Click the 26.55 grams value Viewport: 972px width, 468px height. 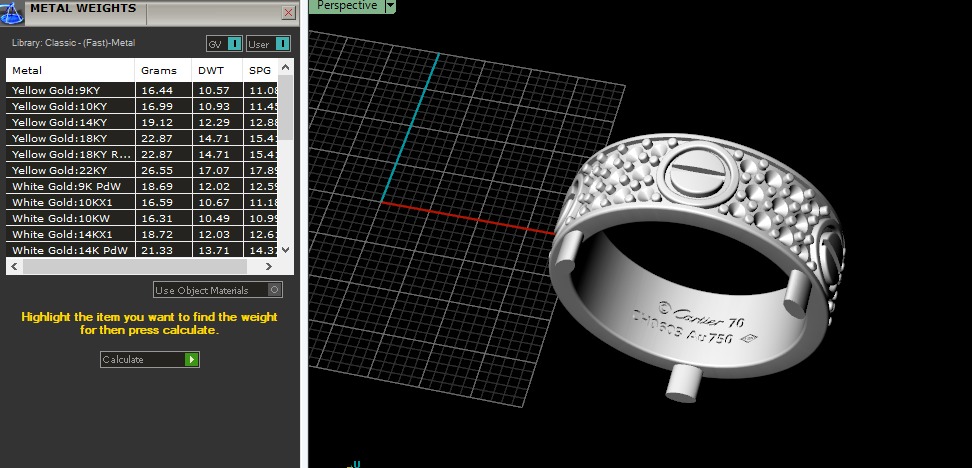(157, 170)
